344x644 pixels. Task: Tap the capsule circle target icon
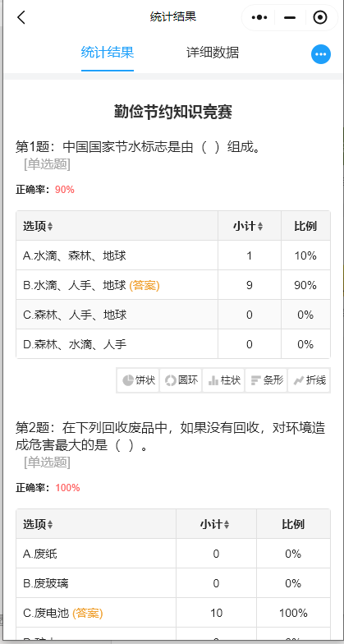320,18
